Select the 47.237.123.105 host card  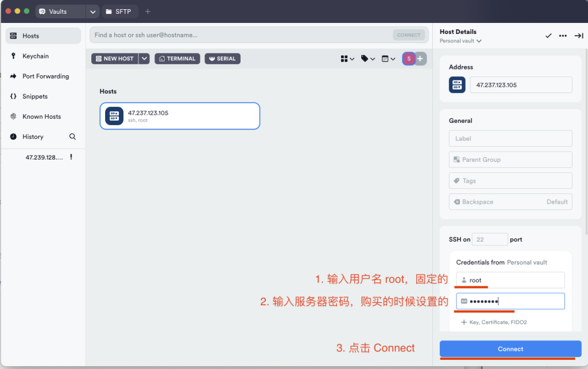(180, 116)
